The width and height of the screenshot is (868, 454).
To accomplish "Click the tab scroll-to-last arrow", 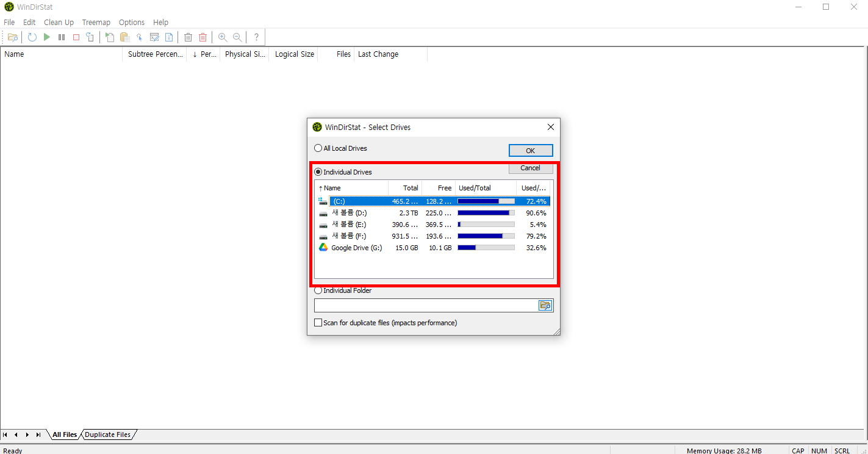I will [38, 434].
